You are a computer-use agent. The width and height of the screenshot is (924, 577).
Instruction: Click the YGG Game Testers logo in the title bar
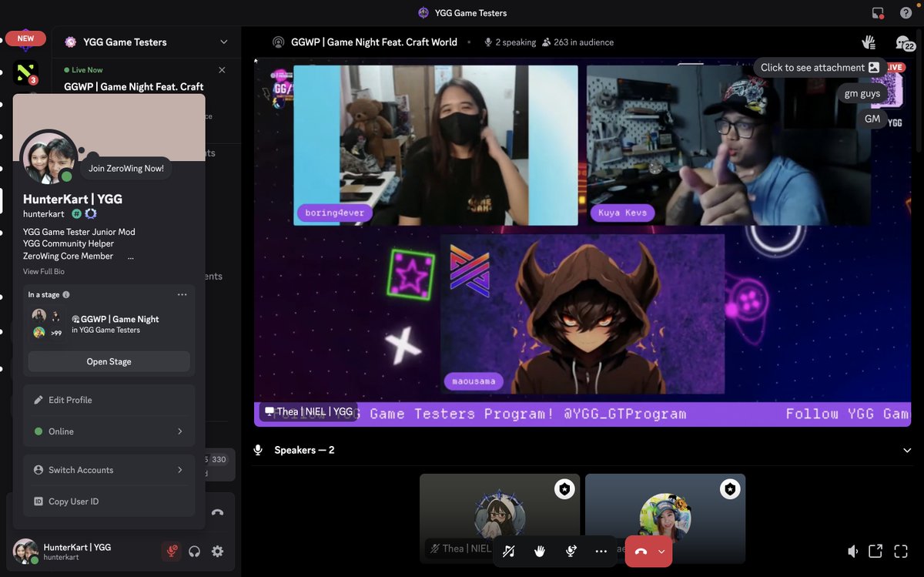(423, 12)
